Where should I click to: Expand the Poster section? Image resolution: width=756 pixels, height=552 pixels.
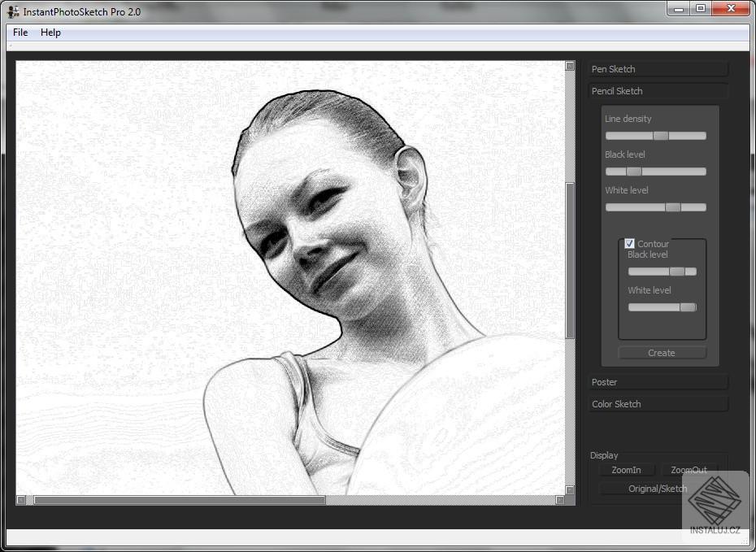click(658, 382)
